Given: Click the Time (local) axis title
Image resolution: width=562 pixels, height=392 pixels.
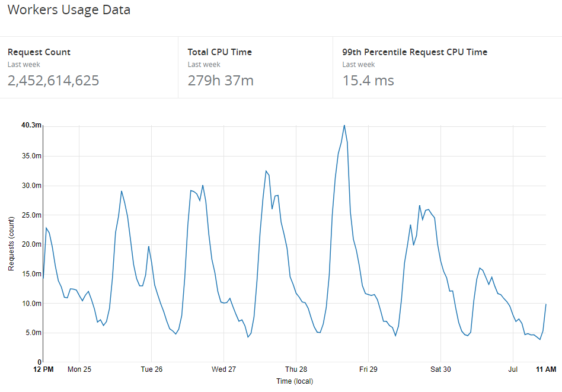Looking at the screenshot, I should 294,381.
